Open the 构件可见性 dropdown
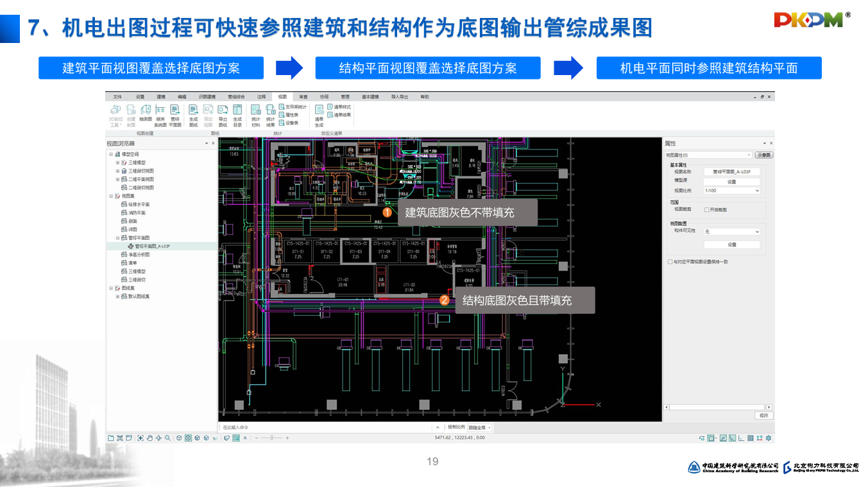Image resolution: width=868 pixels, height=487 pixels. [x=731, y=232]
